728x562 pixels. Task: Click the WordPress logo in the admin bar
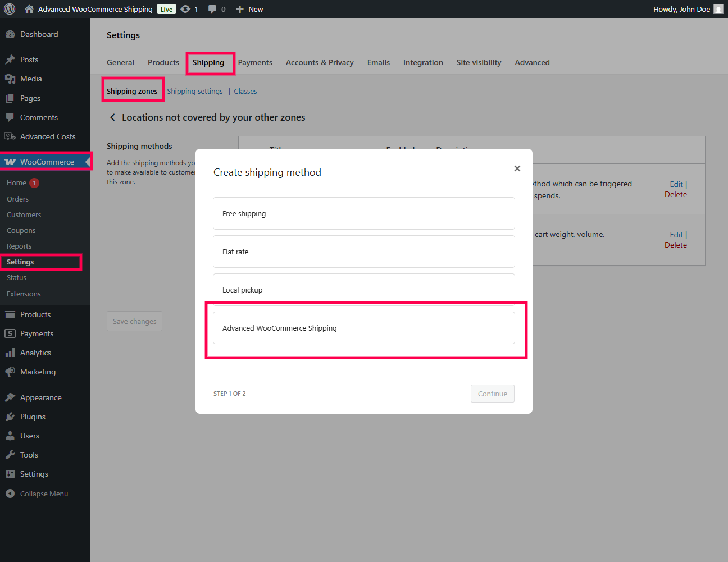click(x=9, y=8)
